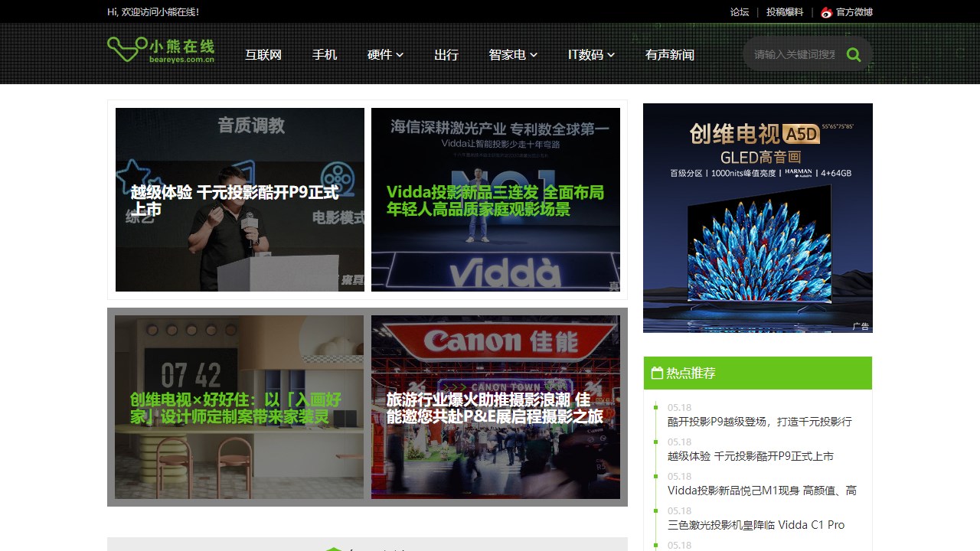Open 越级体验 千元投影酷开P9正式上市 sidebar link
This screenshot has width=980, height=551.
[750, 456]
